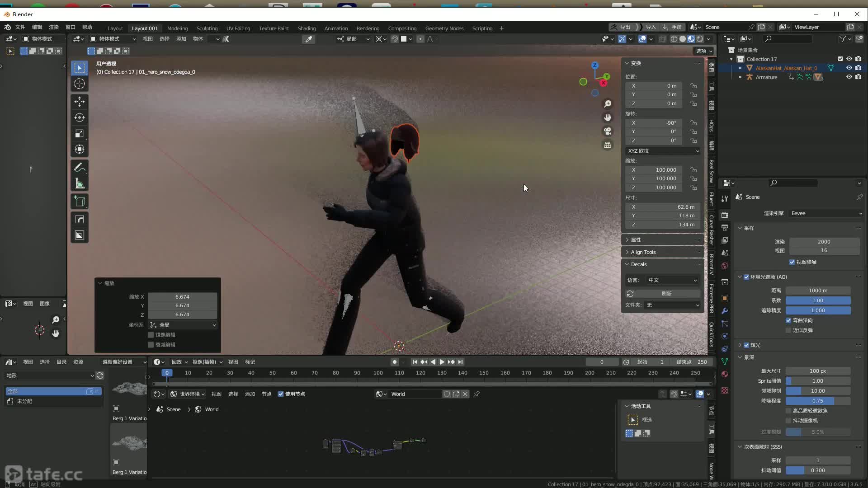The image size is (868, 488).
Task: Hide AlaskanHat object with eye icon
Action: click(x=849, y=68)
